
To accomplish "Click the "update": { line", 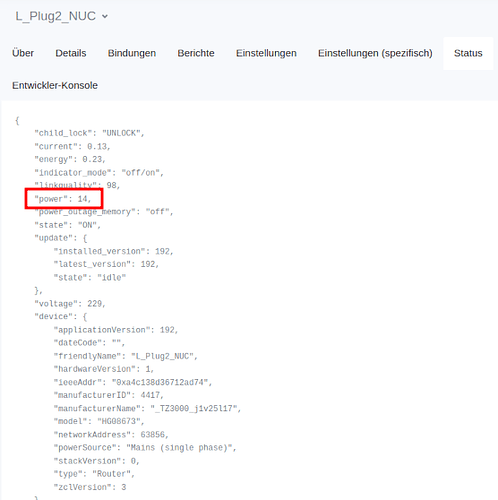I will 61,238.
